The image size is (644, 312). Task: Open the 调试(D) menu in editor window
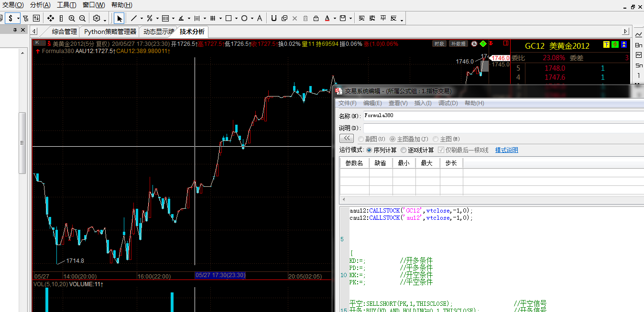pyautogui.click(x=448, y=103)
